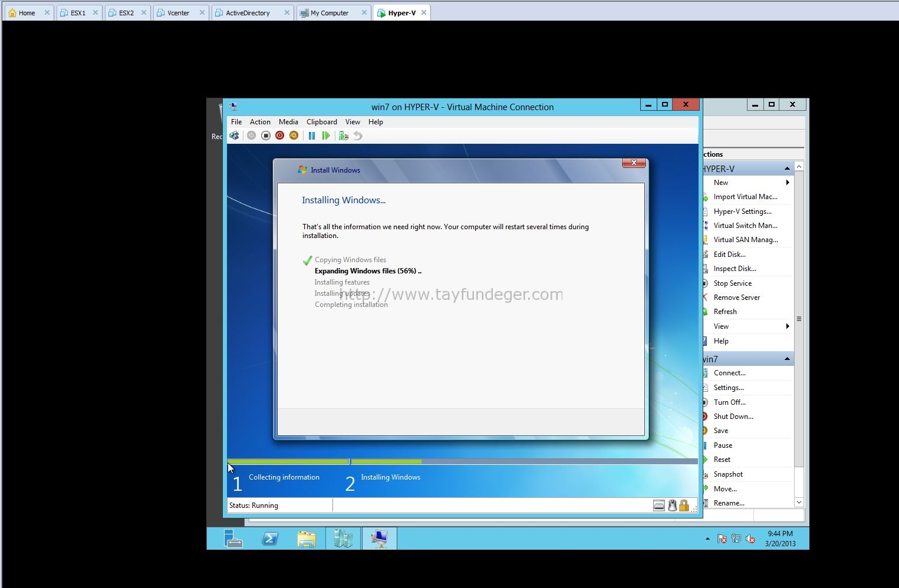Screen dimensions: 899x588
Task: Close the Install Windows dialog
Action: click(634, 163)
